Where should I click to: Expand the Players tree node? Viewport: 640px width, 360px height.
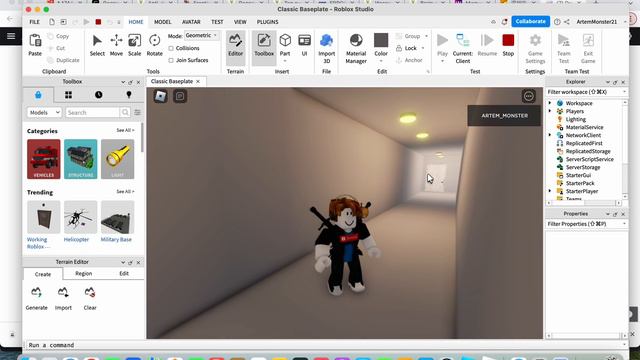(550, 111)
